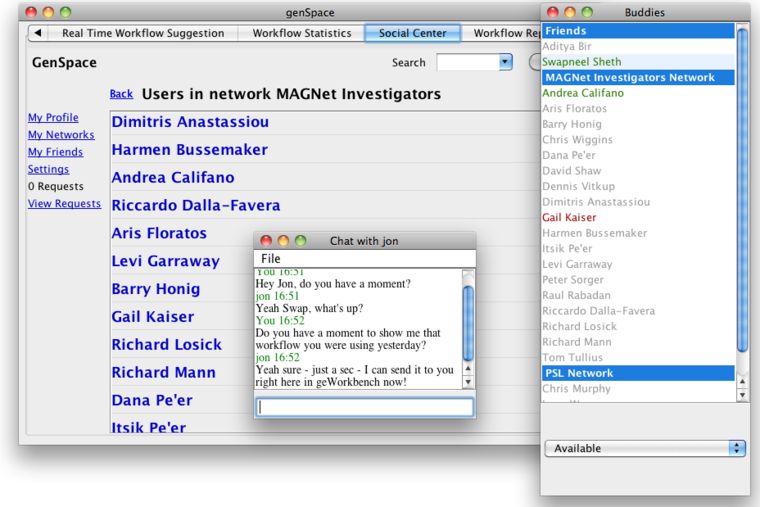This screenshot has width=760, height=507.
Task: Click the PSL Network group header
Action: [x=578, y=373]
